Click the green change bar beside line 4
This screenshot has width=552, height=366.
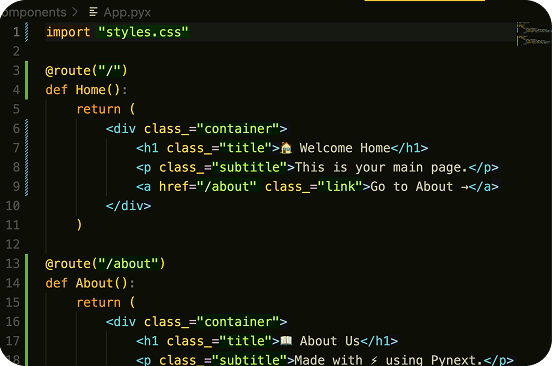(26, 90)
